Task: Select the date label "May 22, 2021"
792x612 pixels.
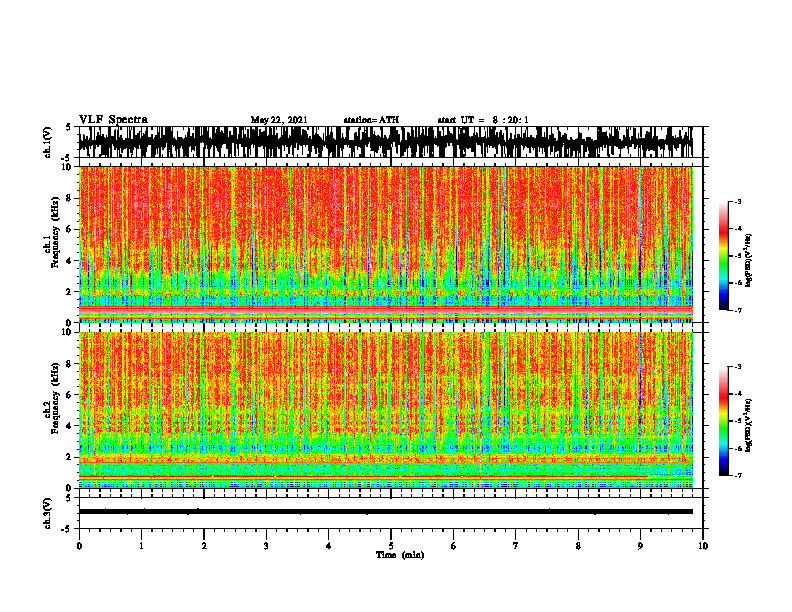Action: tap(279, 120)
